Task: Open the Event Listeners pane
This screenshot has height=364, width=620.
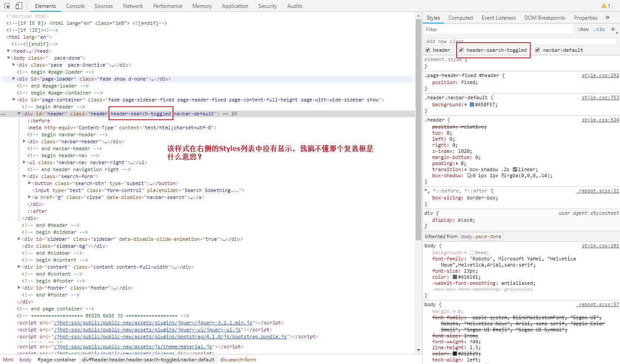Action: (498, 18)
